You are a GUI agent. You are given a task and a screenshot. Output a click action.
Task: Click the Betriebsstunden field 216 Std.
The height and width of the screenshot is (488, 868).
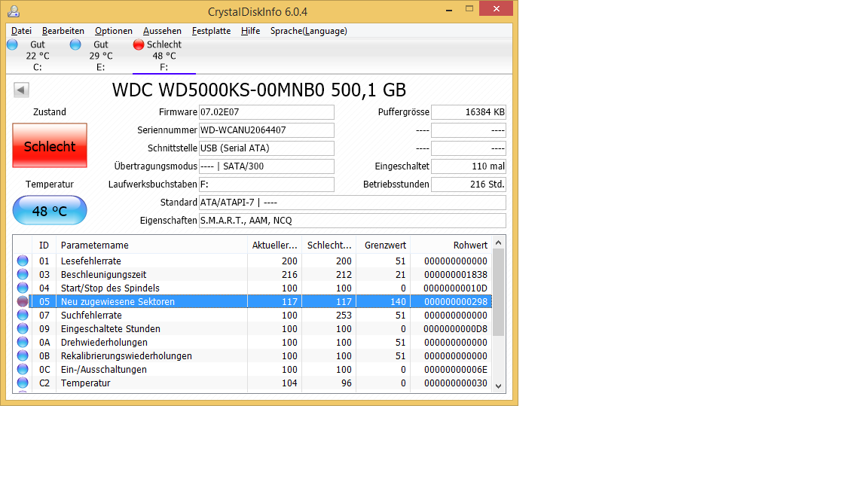469,185
